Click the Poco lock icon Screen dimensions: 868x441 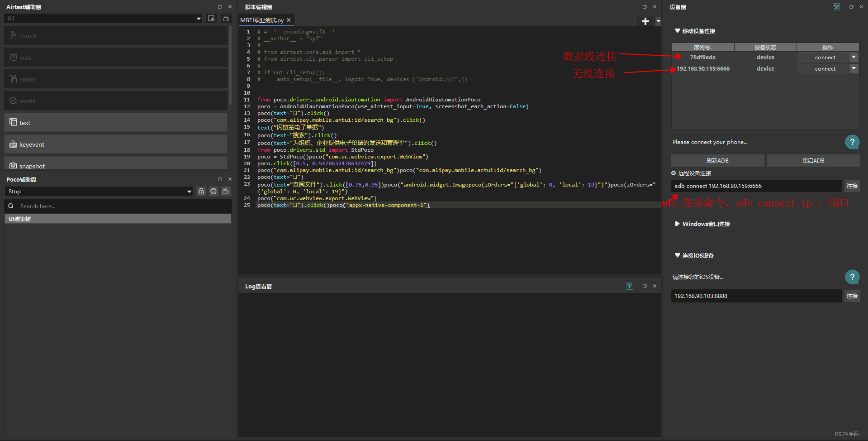pos(201,192)
